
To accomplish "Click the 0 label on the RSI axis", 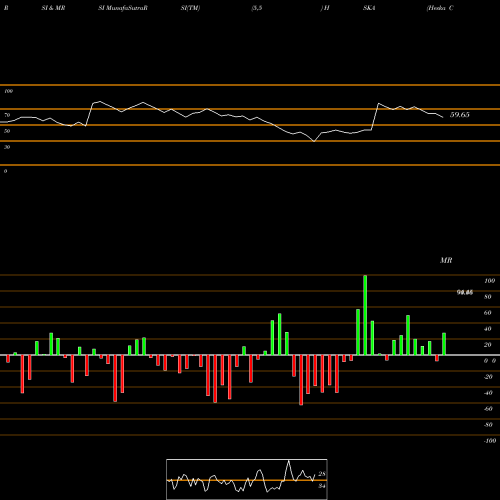I will pos(5,171).
